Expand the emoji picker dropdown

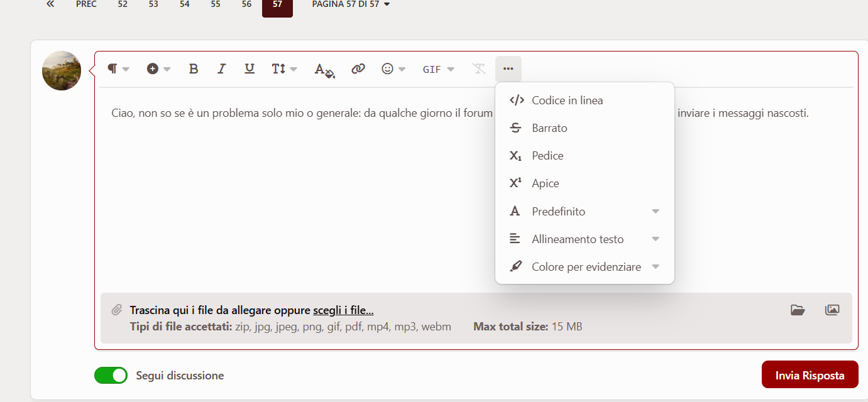coord(393,69)
